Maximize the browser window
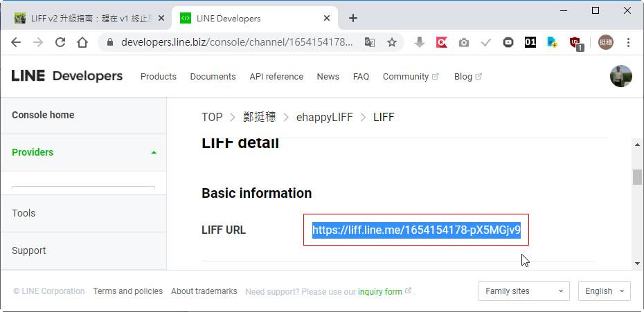Image resolution: width=644 pixels, height=312 pixels. point(595,10)
